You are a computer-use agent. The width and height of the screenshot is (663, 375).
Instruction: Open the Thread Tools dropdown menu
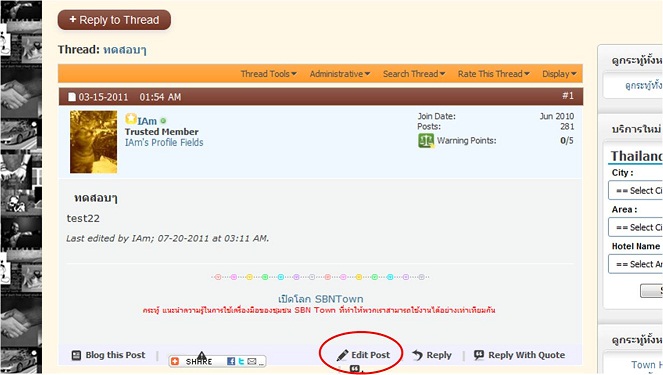(x=268, y=74)
